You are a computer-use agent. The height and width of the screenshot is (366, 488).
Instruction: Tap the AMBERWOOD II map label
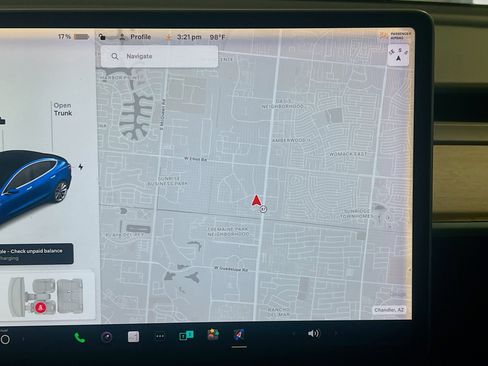291,141
